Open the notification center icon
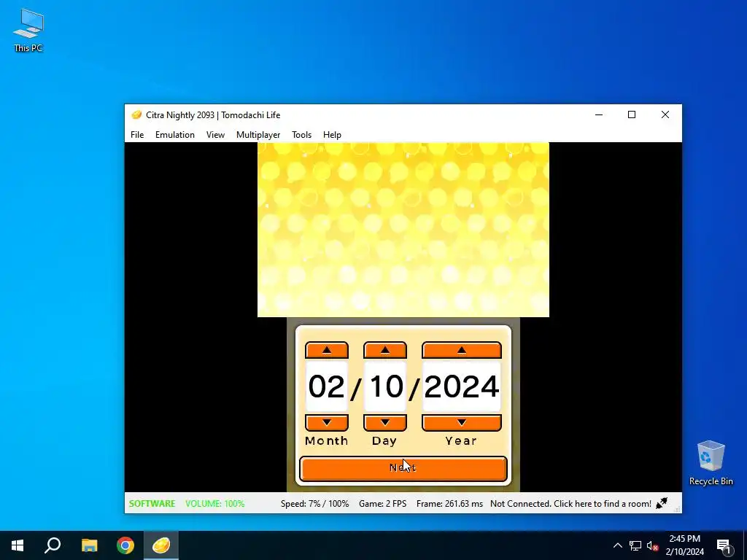 723,545
